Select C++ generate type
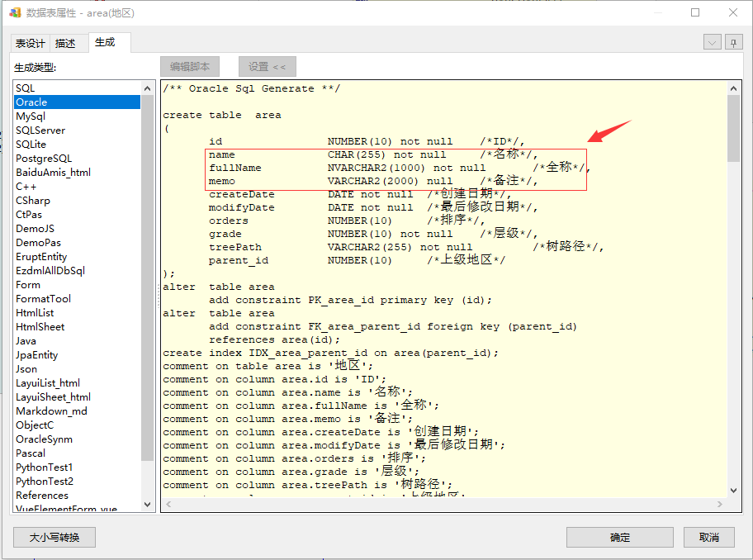Screen dimensions: 753x560 tap(78, 187)
